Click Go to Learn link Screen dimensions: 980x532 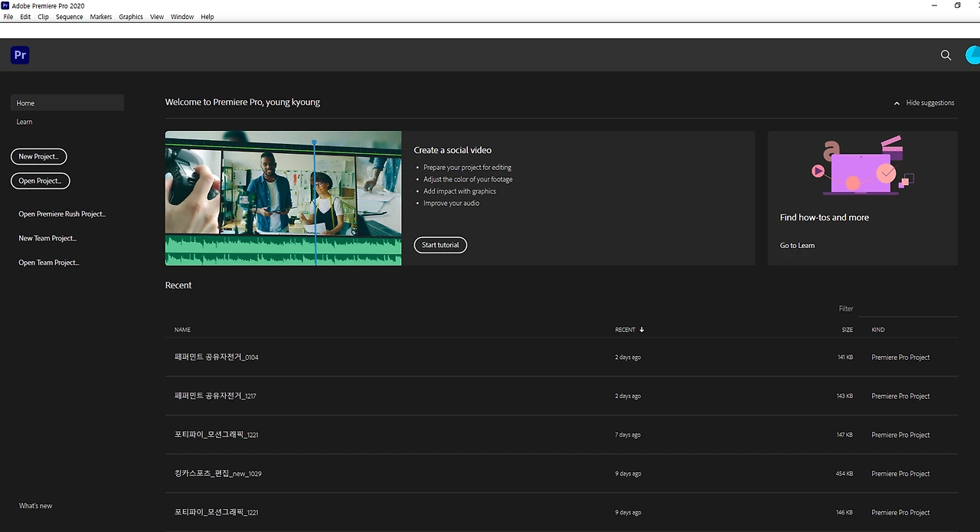click(797, 246)
